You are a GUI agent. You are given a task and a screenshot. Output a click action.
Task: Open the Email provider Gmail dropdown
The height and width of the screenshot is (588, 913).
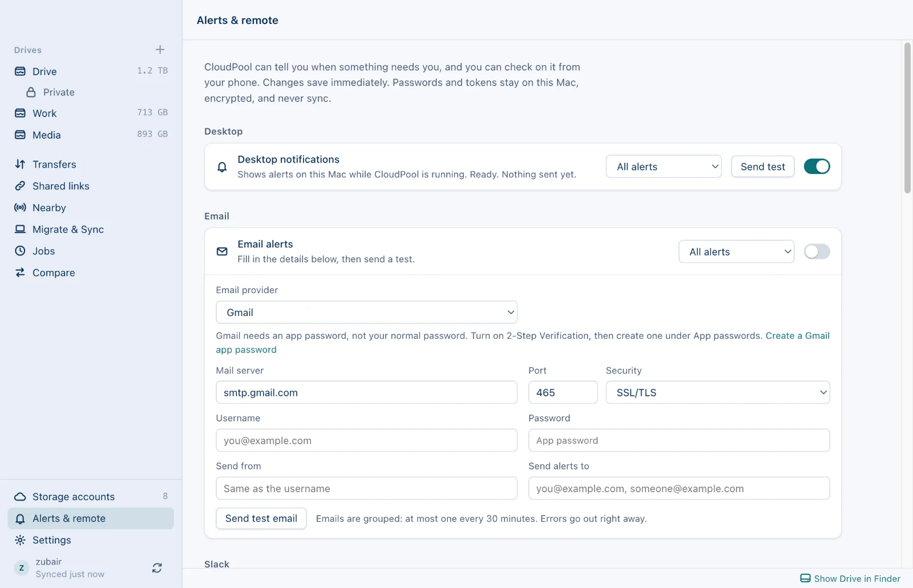pyautogui.click(x=366, y=313)
